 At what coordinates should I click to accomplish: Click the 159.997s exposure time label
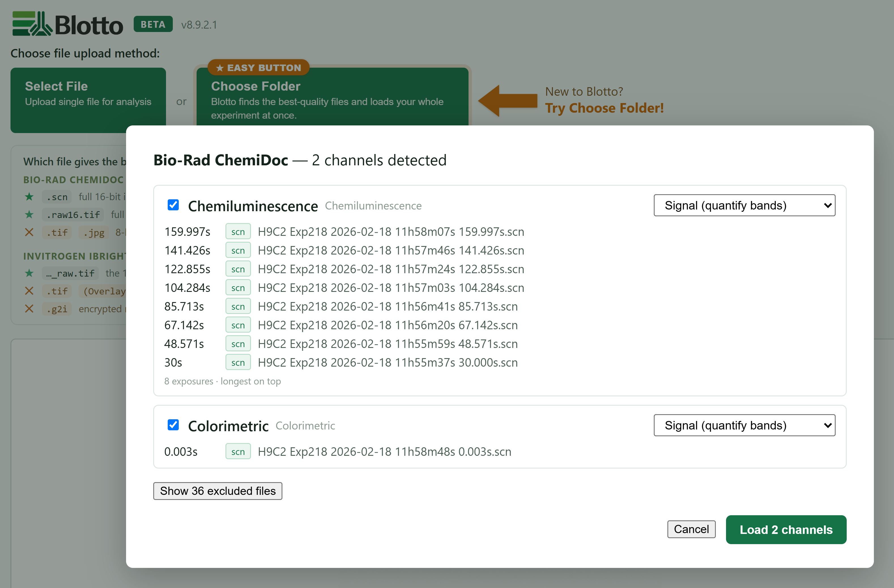(x=187, y=232)
